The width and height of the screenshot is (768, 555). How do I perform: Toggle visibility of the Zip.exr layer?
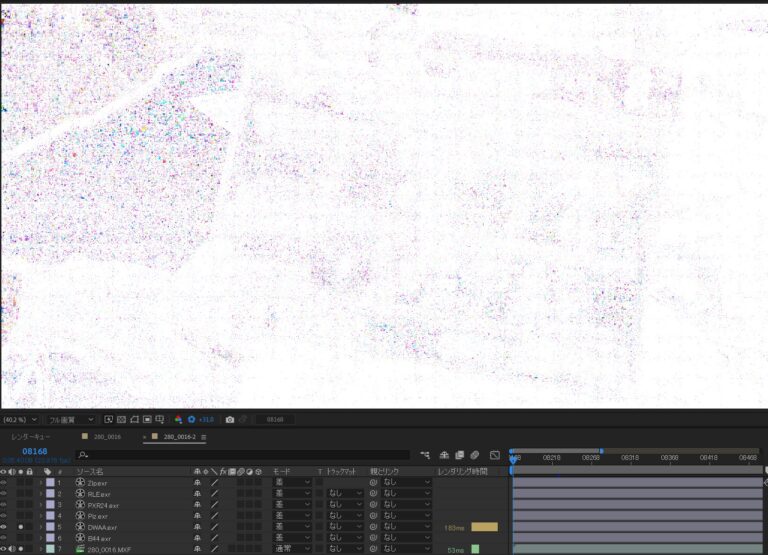coord(3,483)
